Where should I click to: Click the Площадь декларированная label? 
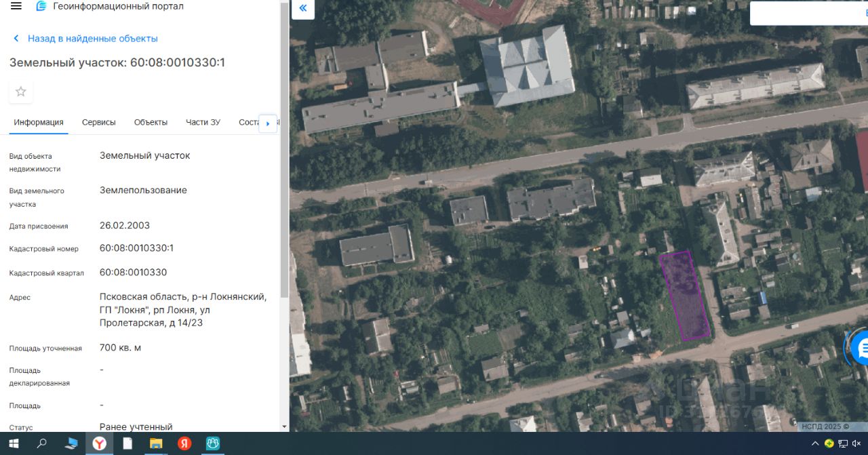click(x=39, y=377)
